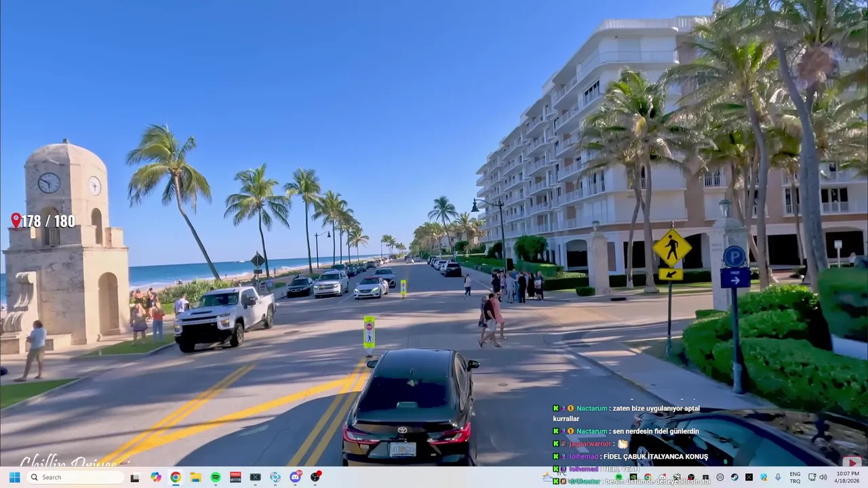Click the red location pin icon

[16, 220]
